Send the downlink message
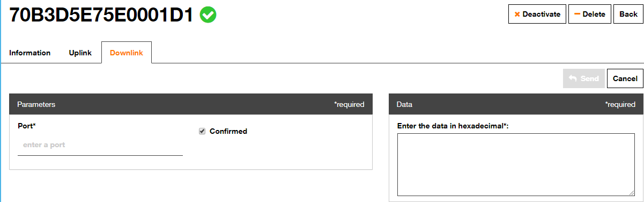The width and height of the screenshot is (644, 202). click(x=584, y=78)
